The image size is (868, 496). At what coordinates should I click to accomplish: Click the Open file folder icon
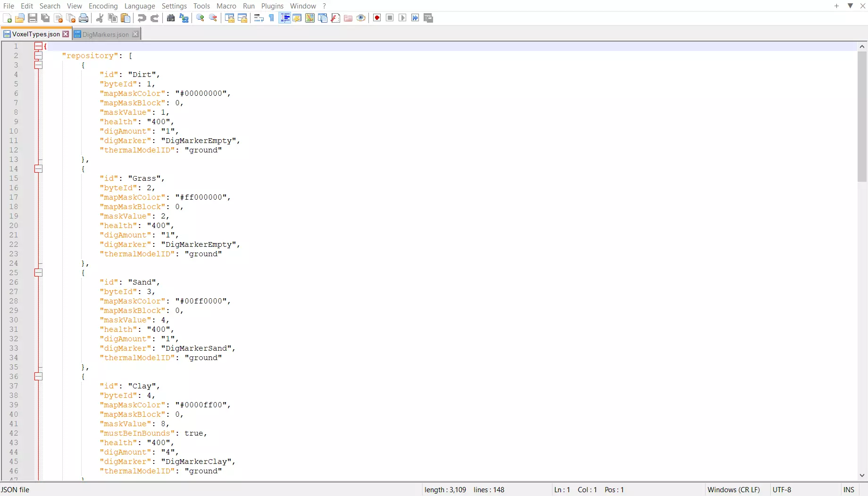coord(20,18)
